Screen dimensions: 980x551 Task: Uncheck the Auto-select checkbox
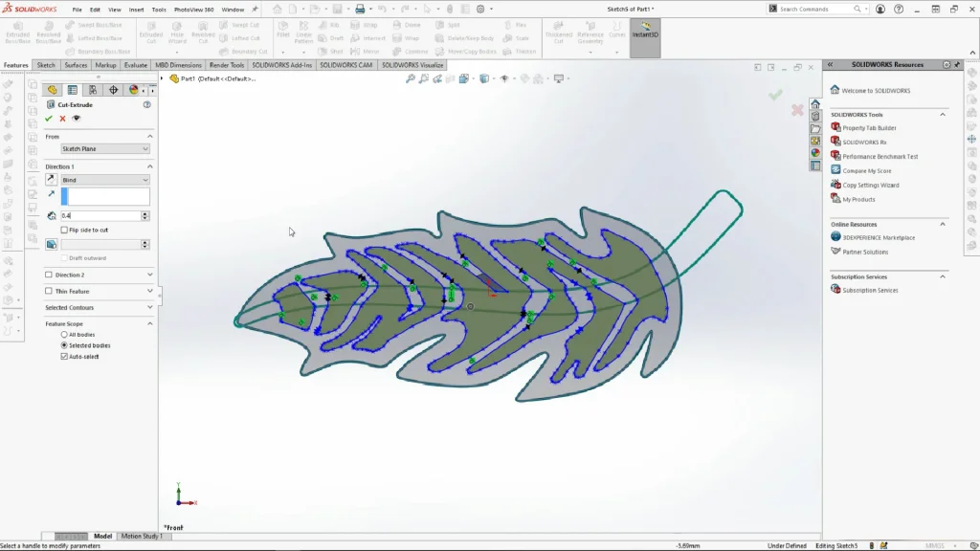point(64,356)
